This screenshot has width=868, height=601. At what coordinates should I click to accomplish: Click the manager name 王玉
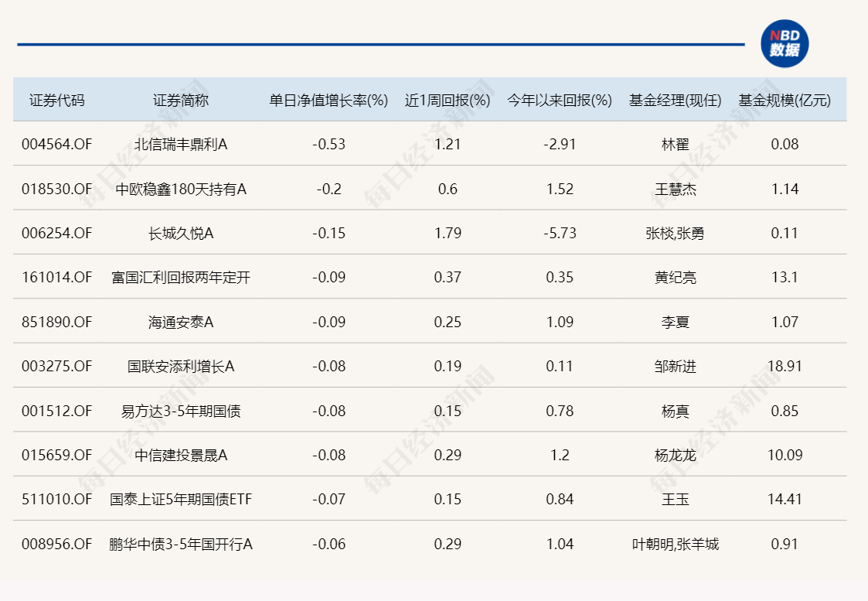[676, 499]
